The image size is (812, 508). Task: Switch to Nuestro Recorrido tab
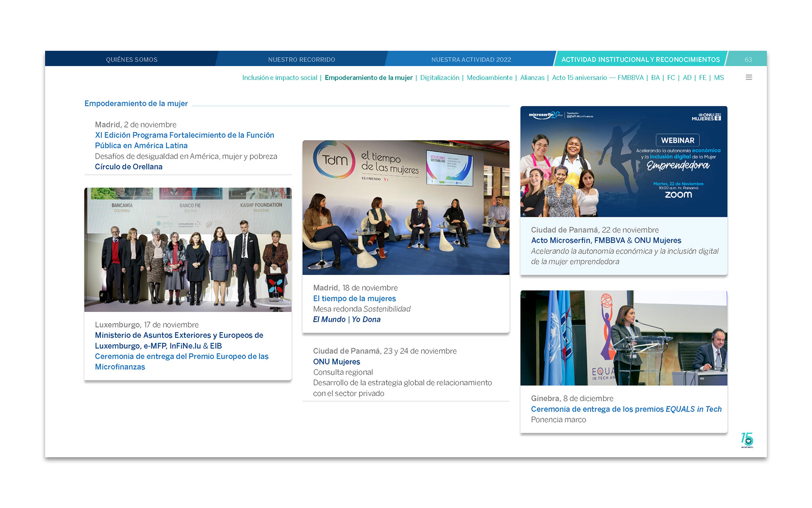pos(301,60)
